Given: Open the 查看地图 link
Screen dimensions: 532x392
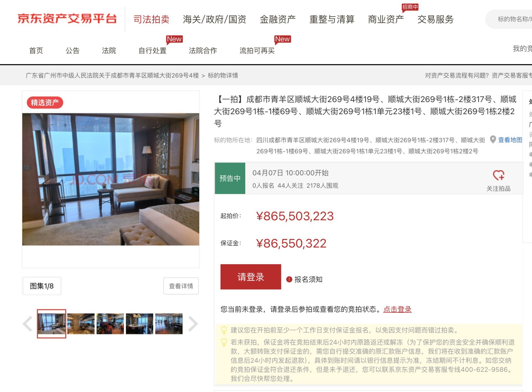Looking at the screenshot, I should [510, 140].
